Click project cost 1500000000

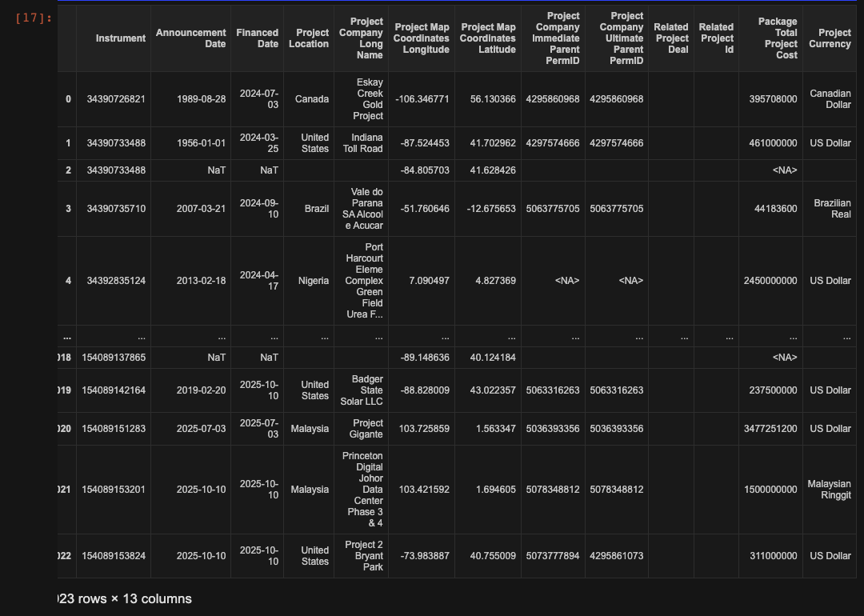[x=770, y=490]
